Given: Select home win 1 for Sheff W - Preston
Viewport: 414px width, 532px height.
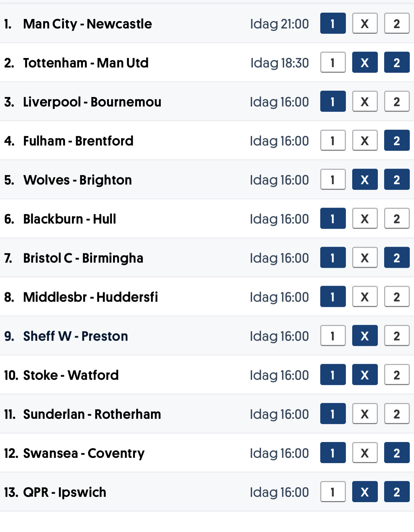Looking at the screenshot, I should point(333,336).
